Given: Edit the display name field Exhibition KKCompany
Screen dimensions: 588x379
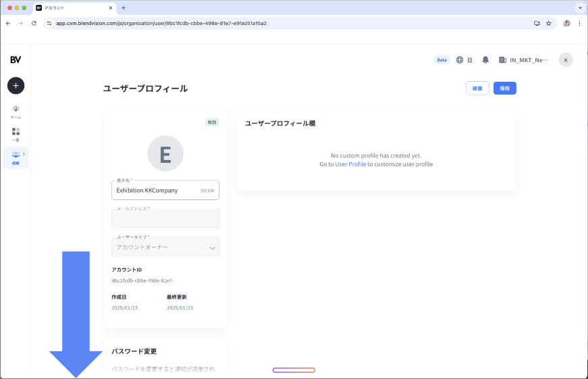Looking at the screenshot, I should tap(165, 191).
